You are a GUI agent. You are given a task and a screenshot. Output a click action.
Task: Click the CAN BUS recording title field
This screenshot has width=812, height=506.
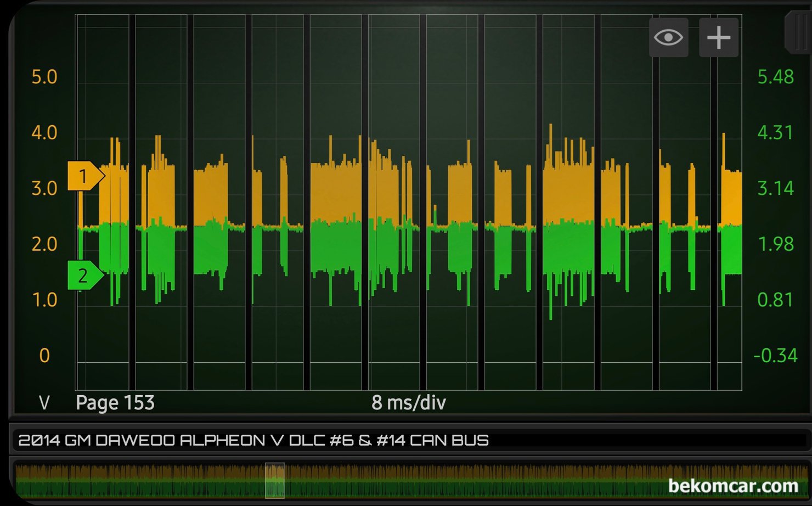tap(253, 440)
